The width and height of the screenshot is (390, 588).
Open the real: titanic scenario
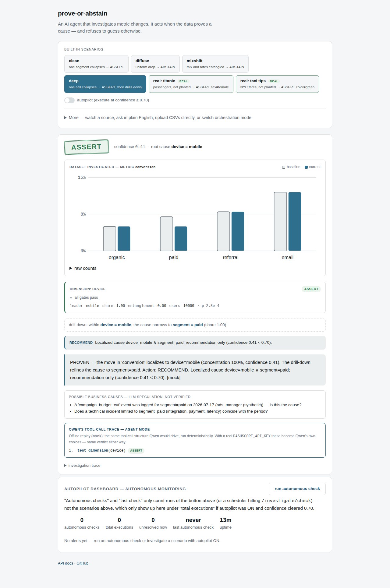191,84
